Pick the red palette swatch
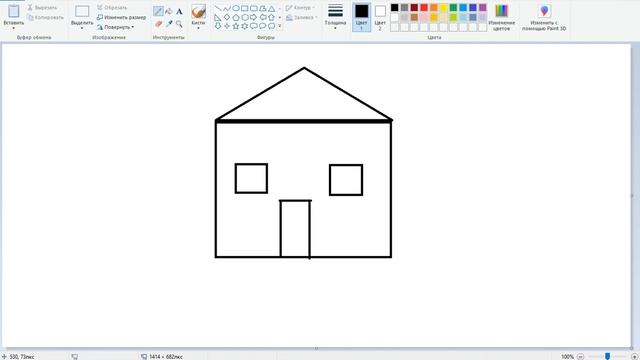The height and width of the screenshot is (360, 640). coord(424,7)
